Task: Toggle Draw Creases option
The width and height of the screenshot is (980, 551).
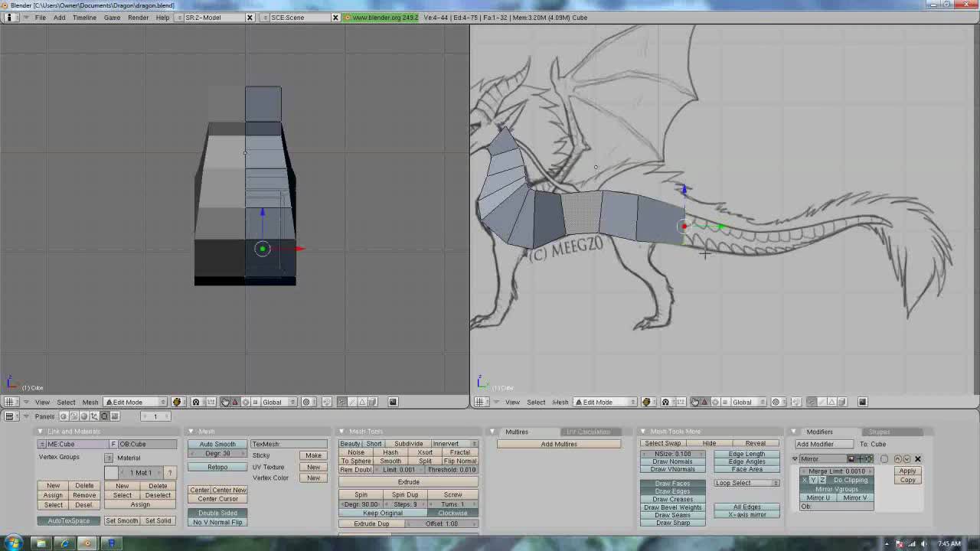Action: tap(672, 499)
